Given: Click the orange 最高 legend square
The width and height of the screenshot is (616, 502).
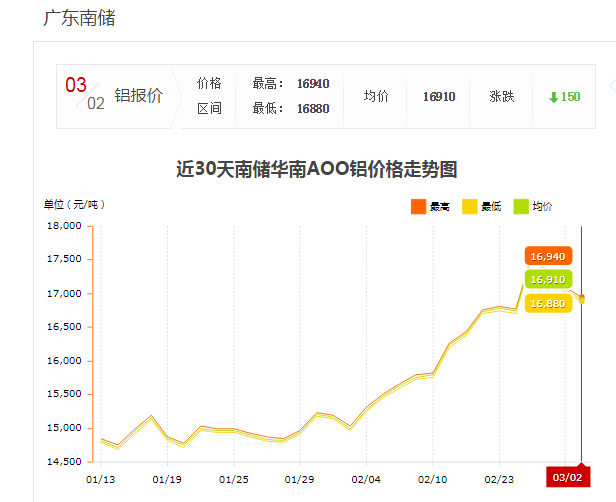Looking at the screenshot, I should [418, 207].
